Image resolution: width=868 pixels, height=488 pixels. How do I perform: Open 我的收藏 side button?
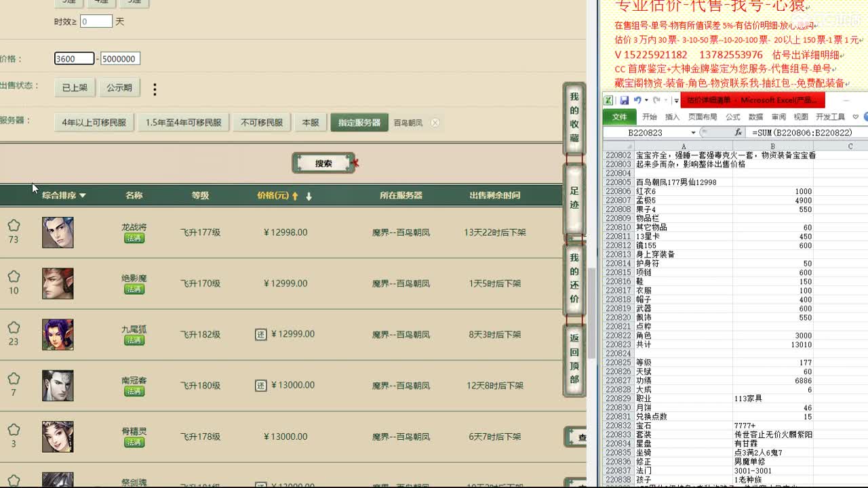574,117
